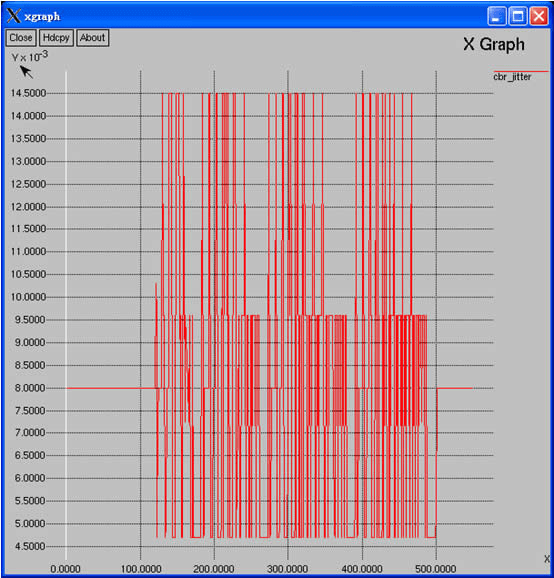Click the 0.0000 x-axis label
Image resolution: width=554 pixels, height=578 pixels.
tap(65, 569)
